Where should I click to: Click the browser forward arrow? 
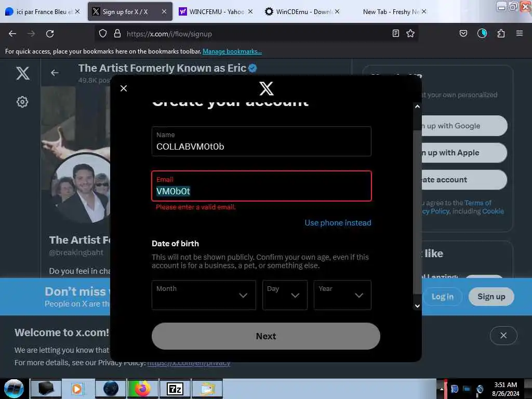tap(31, 34)
